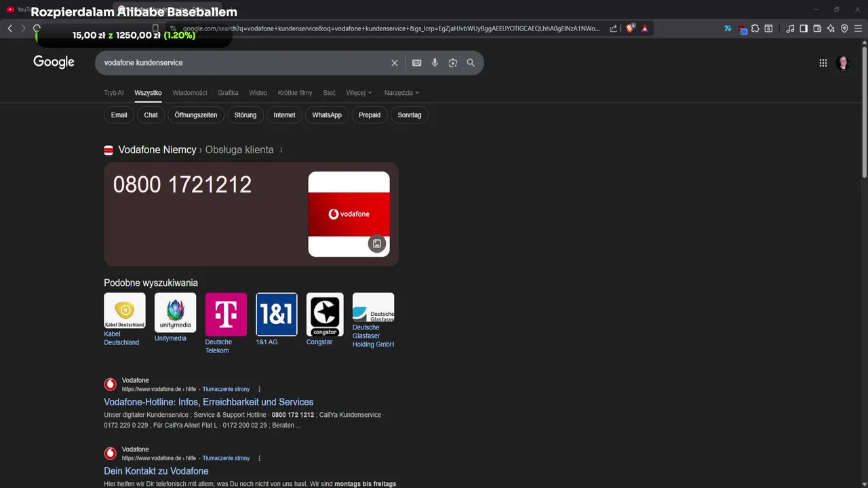Open the browser hamburger main menu
This screenshot has width=868, height=488.
[858, 28]
